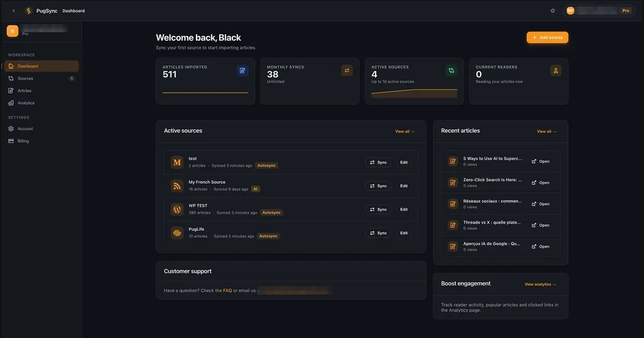The height and width of the screenshot is (338, 644).
Task: Click the RSS icon for My French Source
Action: tap(177, 186)
